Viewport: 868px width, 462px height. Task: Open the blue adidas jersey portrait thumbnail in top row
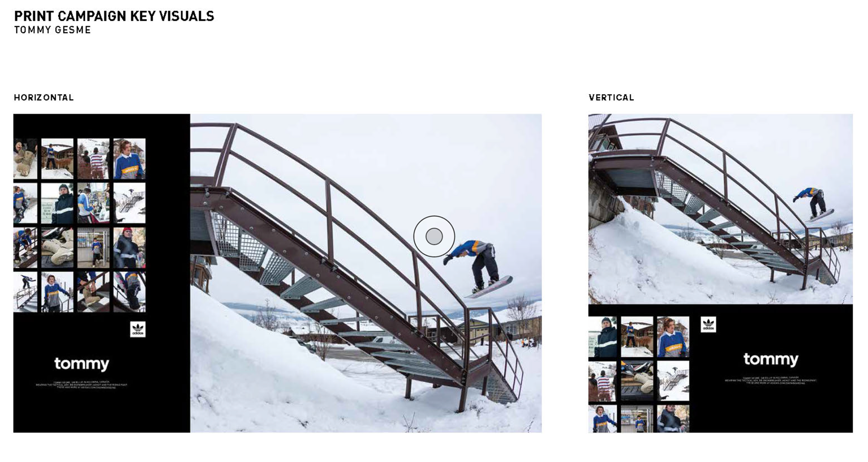click(129, 159)
